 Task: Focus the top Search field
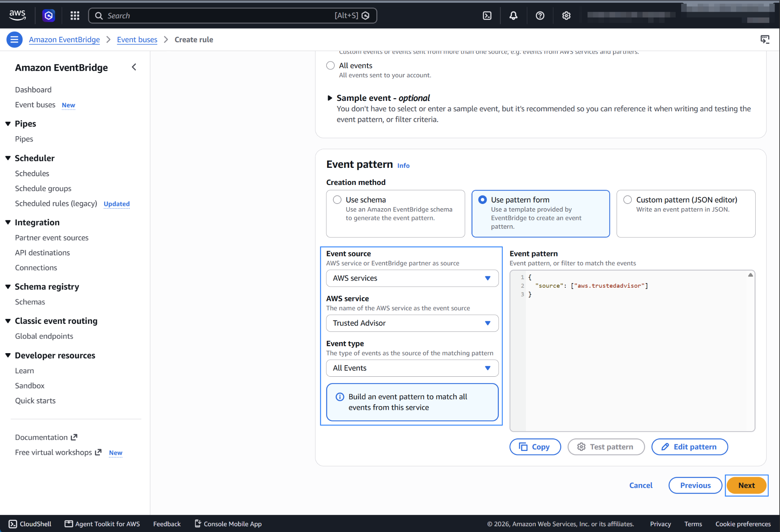[x=232, y=16]
